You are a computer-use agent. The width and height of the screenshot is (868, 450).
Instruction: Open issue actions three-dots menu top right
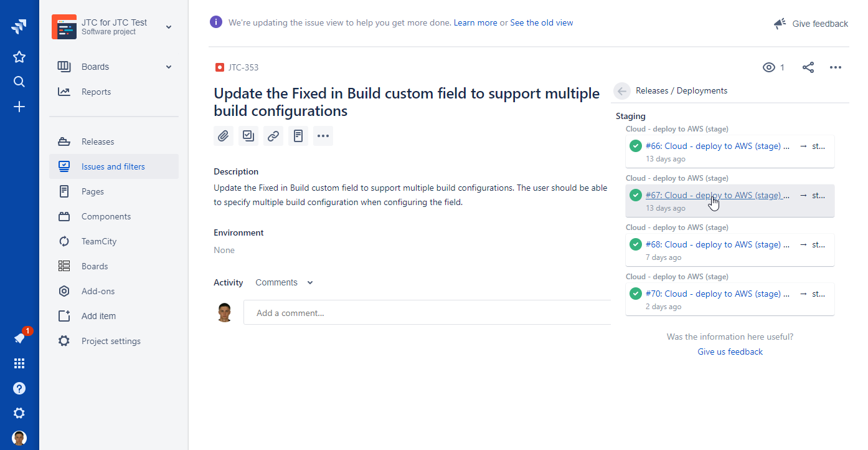tap(836, 67)
